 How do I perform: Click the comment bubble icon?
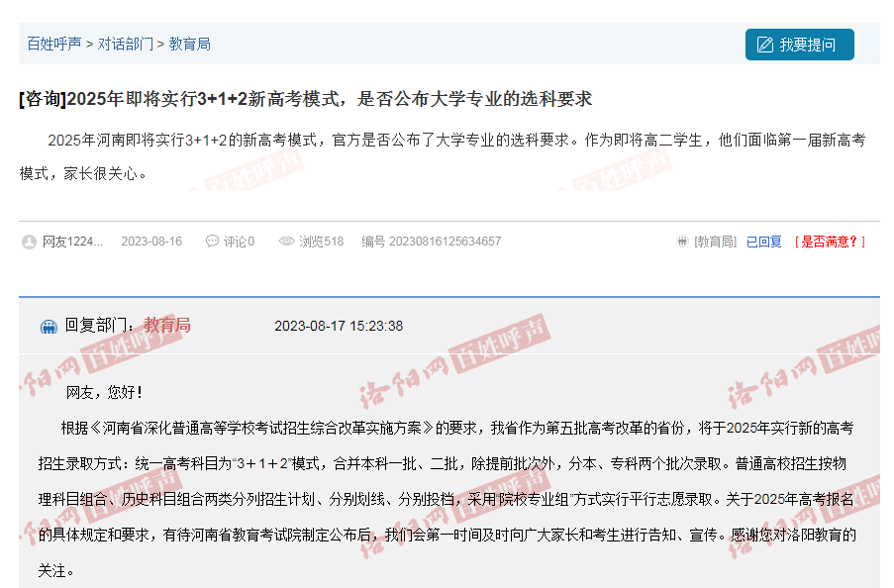[212, 242]
